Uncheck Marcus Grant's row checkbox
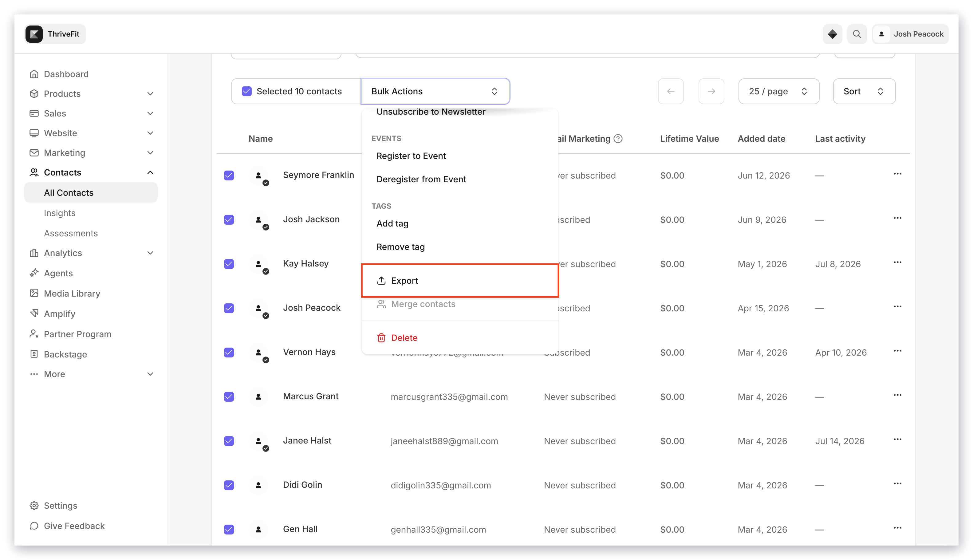This screenshot has height=560, width=973. click(x=229, y=396)
